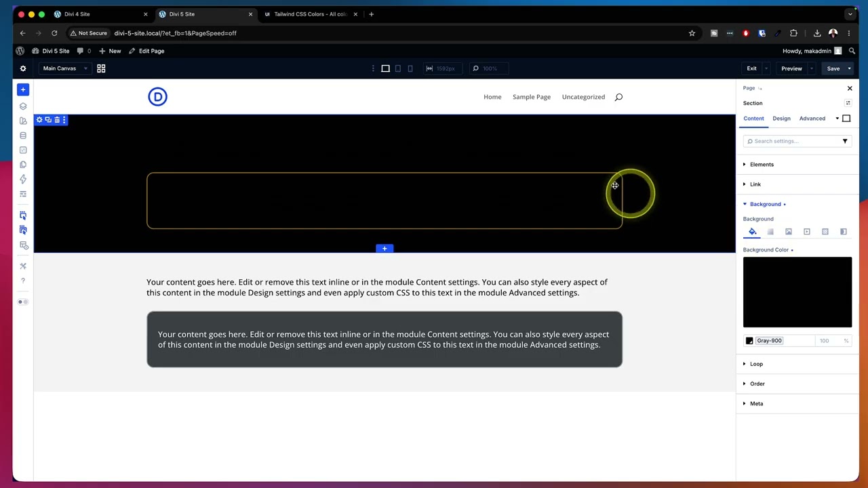The image size is (868, 488).
Task: Open section settings gear on the black section
Action: [39, 120]
